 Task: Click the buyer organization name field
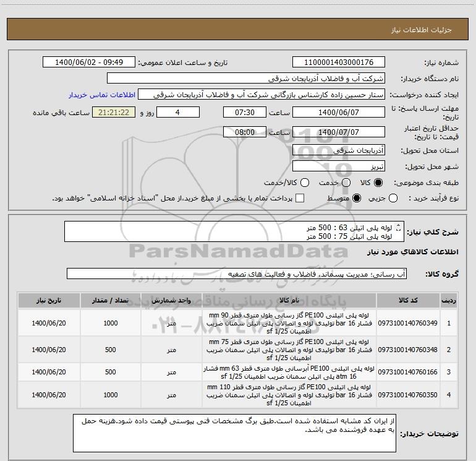coord(246,79)
